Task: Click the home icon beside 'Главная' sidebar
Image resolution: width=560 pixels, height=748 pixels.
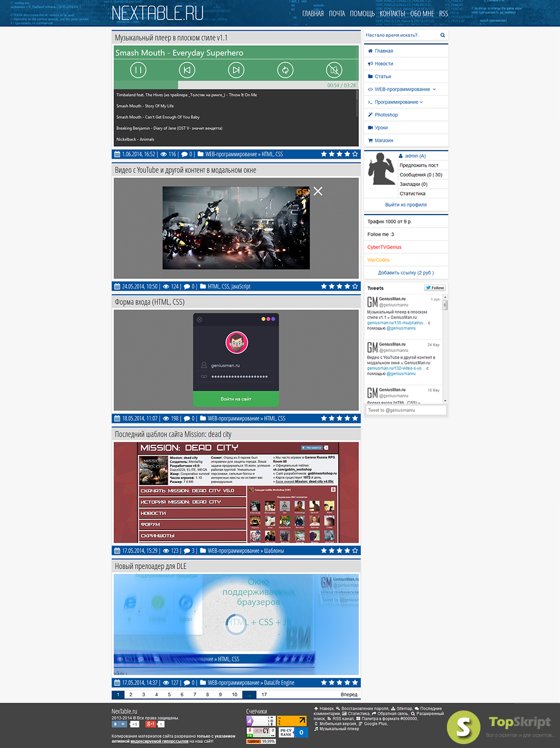Action: (370, 51)
